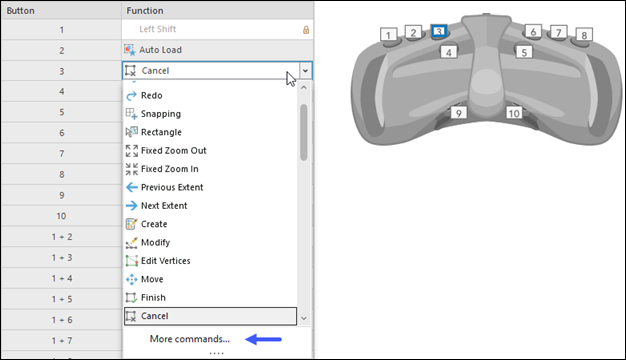The height and width of the screenshot is (360, 626).
Task: Click scroll down arrow of command list
Action: pos(304,318)
